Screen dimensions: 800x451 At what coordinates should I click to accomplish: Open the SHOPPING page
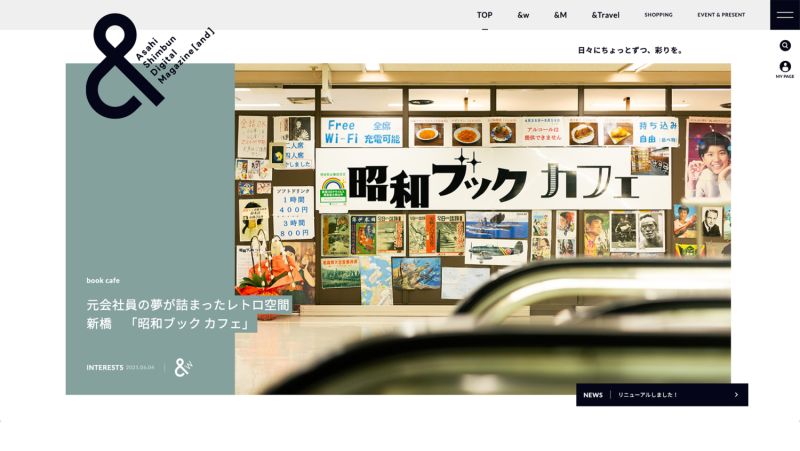[x=658, y=15]
